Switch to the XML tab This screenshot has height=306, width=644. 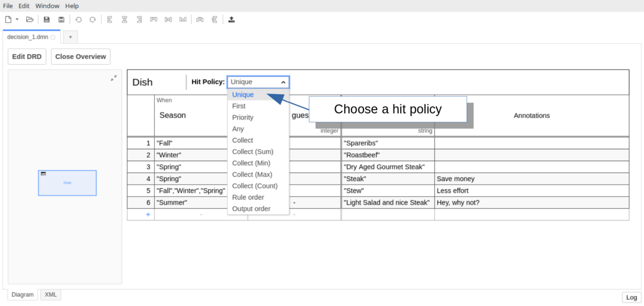51,295
